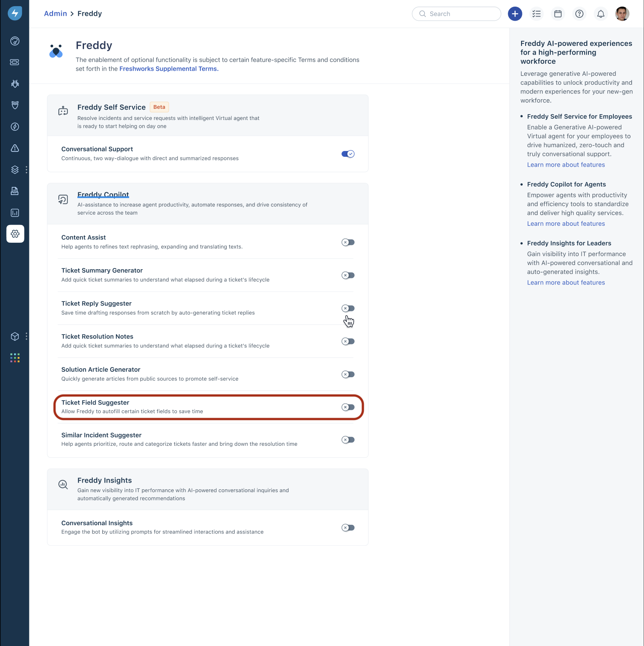
Task: Open the dashboard gauge icon in sidebar
Action: (15, 41)
